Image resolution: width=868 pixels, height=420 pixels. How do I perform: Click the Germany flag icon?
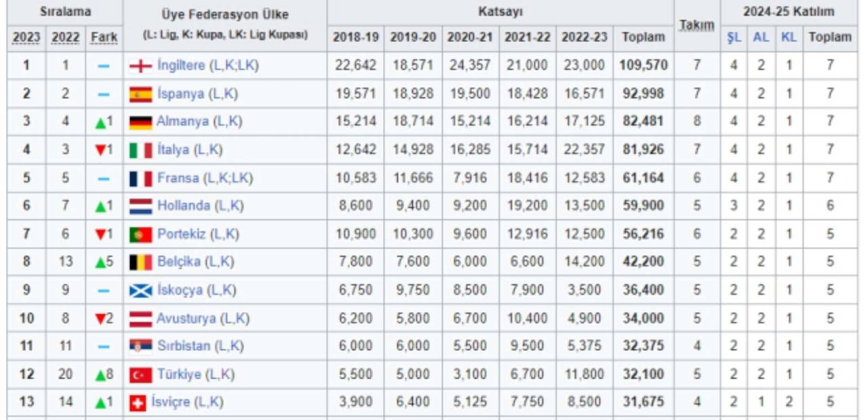pyautogui.click(x=140, y=122)
